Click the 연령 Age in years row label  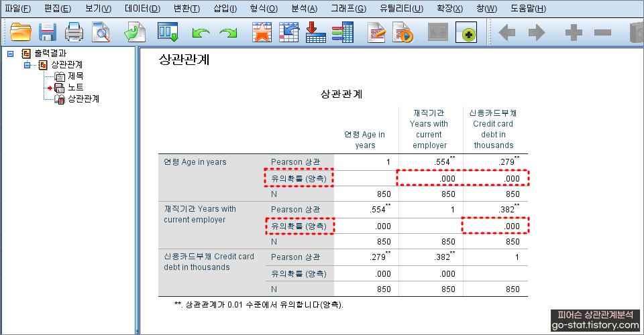[x=195, y=162]
